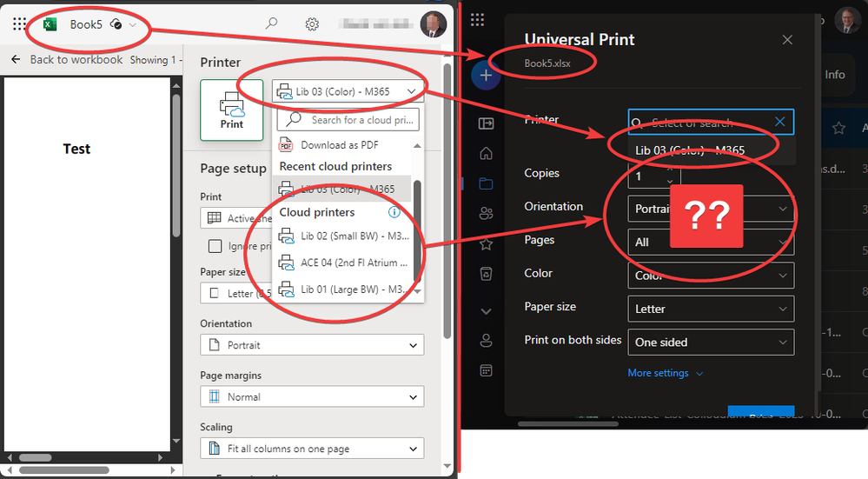This screenshot has width=868, height=479.
Task: Open Favorites star icon in sidebar
Action: (x=486, y=243)
